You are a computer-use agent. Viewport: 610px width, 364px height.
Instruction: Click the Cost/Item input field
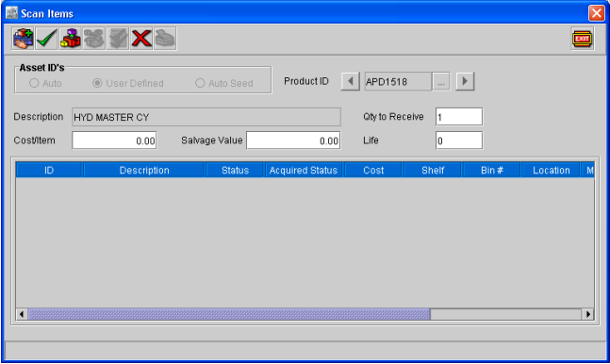[x=114, y=141]
